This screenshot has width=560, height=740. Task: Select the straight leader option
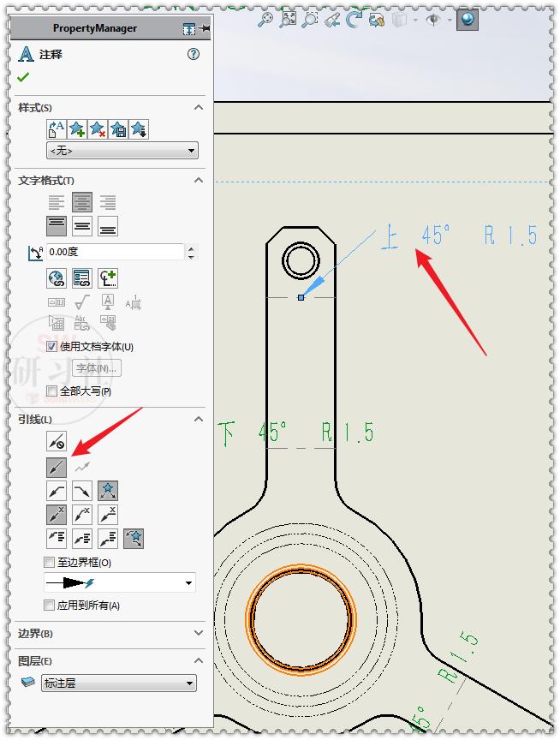tap(57, 468)
